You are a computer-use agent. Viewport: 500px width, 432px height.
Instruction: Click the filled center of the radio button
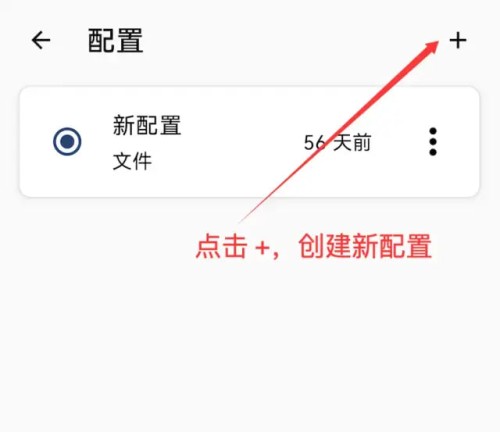coord(67,141)
